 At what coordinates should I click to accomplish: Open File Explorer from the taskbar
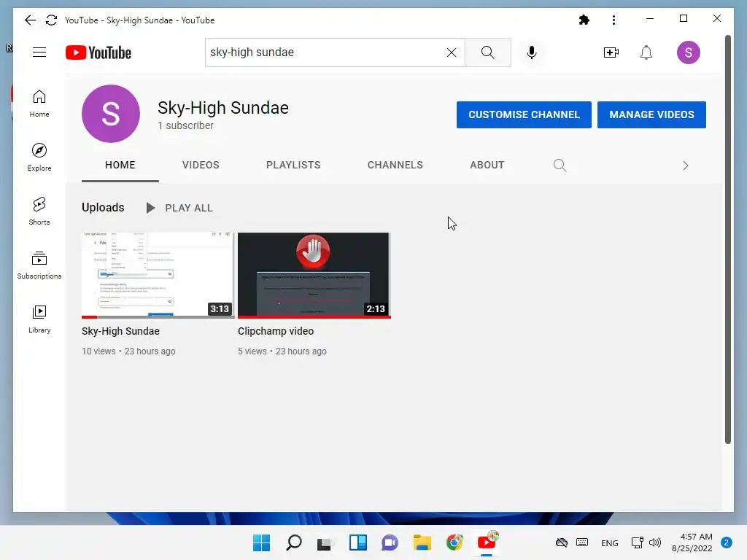point(422,542)
